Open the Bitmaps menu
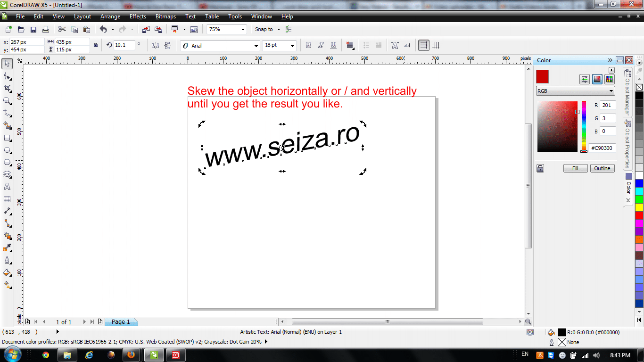 click(165, 16)
